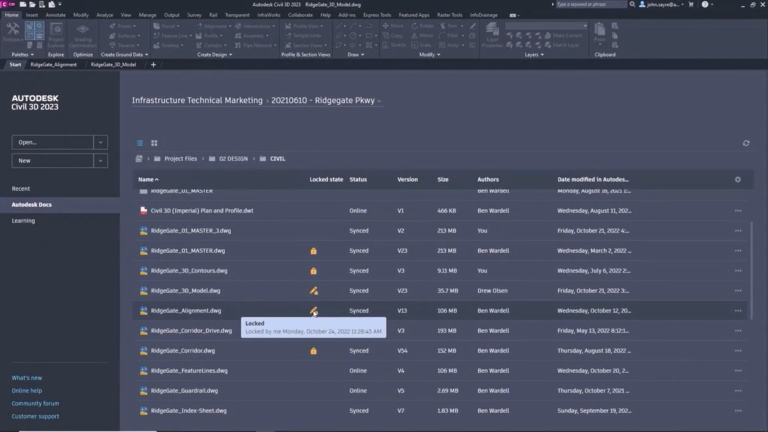Open the Insert ribbon tab

32,15
